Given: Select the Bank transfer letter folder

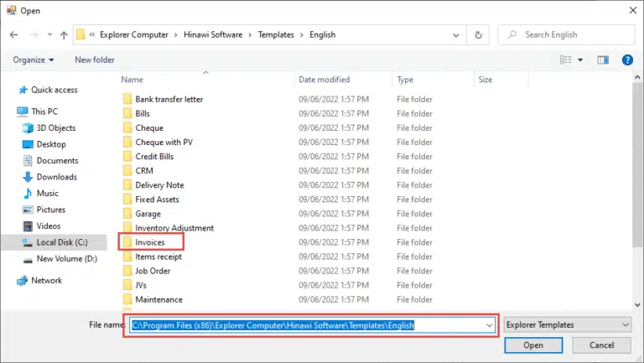Looking at the screenshot, I should (x=163, y=100).
